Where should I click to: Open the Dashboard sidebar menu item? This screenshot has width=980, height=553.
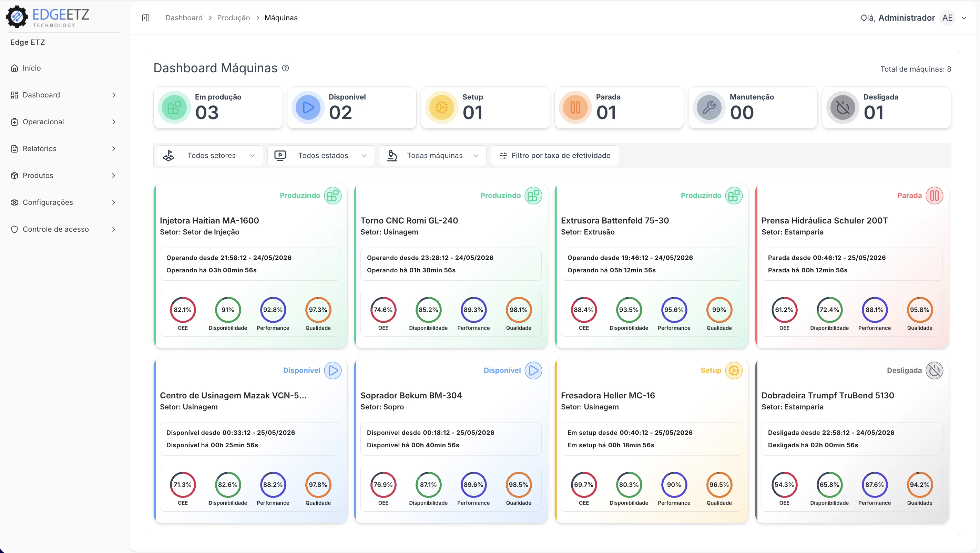pos(63,95)
